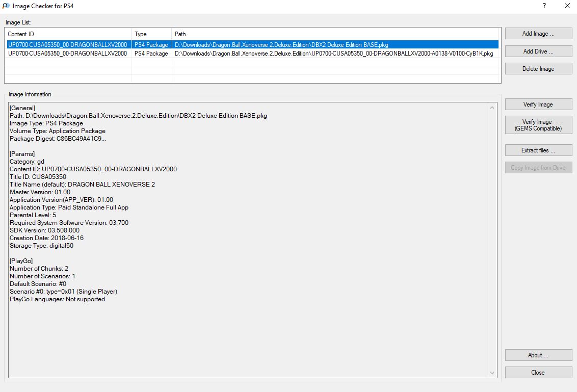Screen dimensions: 577x392
Task: Click the Title ID: CUSA05350 line
Action: [38, 177]
